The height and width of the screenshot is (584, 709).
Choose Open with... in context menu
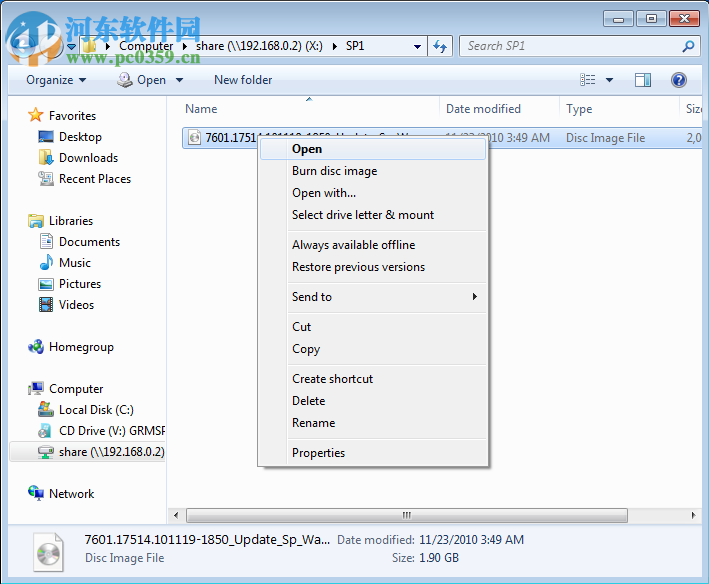click(x=373, y=193)
